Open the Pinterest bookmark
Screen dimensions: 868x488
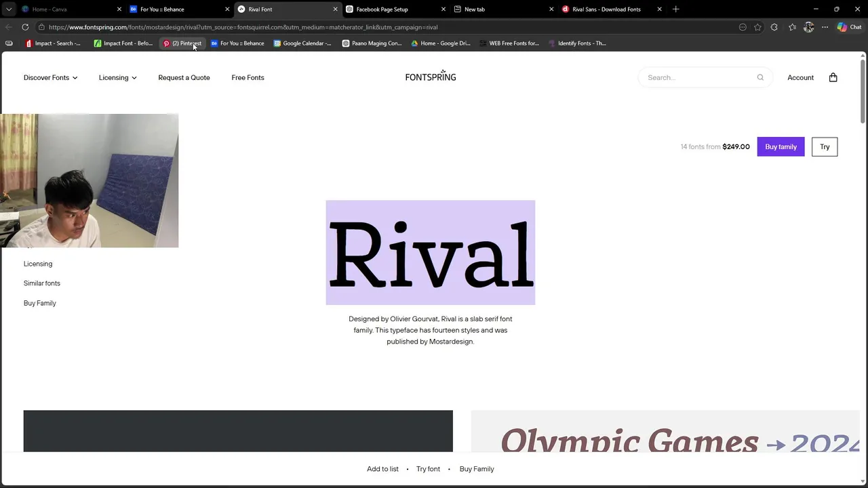(x=182, y=43)
